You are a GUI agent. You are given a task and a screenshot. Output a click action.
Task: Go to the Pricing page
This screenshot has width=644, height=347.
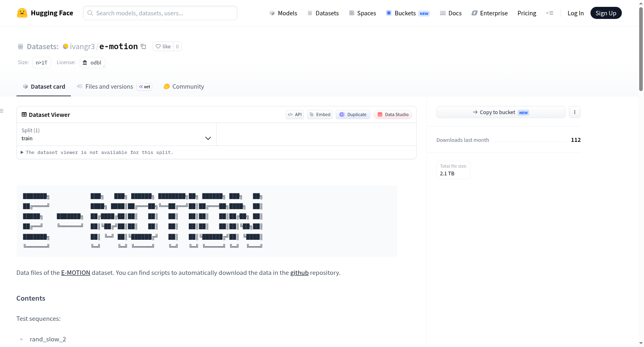527,13
